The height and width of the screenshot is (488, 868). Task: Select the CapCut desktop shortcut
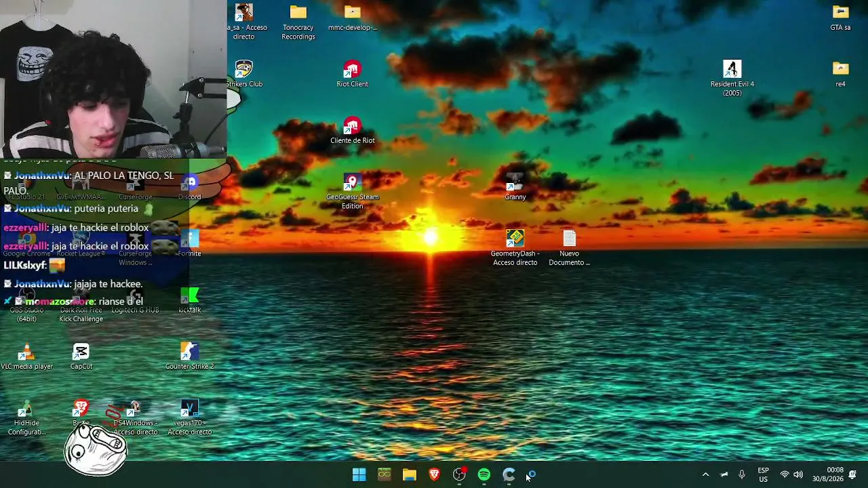[x=81, y=357]
